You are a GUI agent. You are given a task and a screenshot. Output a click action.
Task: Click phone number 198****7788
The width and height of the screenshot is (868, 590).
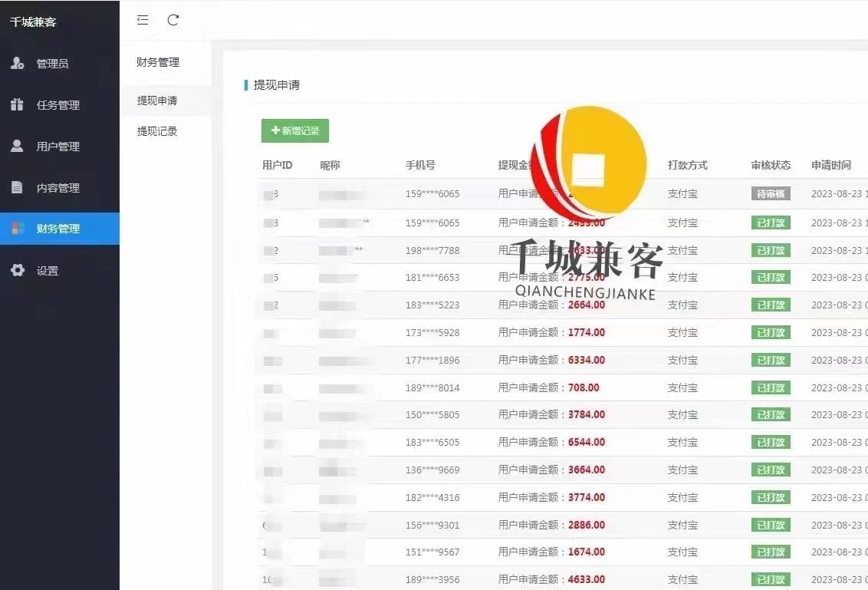[432, 250]
